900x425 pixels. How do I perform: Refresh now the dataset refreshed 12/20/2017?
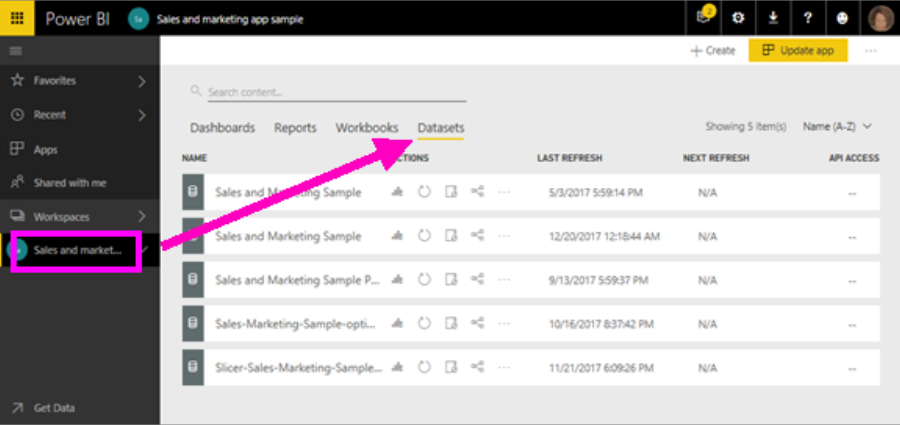424,236
